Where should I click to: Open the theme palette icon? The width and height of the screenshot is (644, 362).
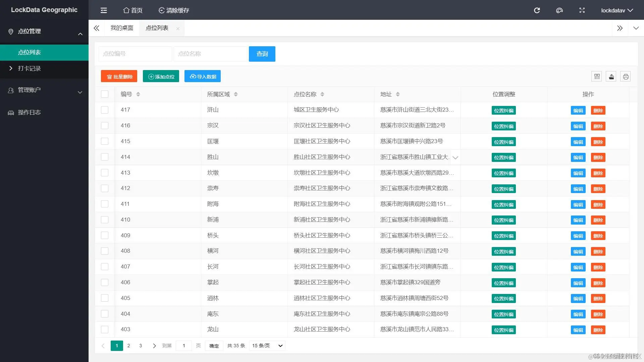click(x=559, y=10)
